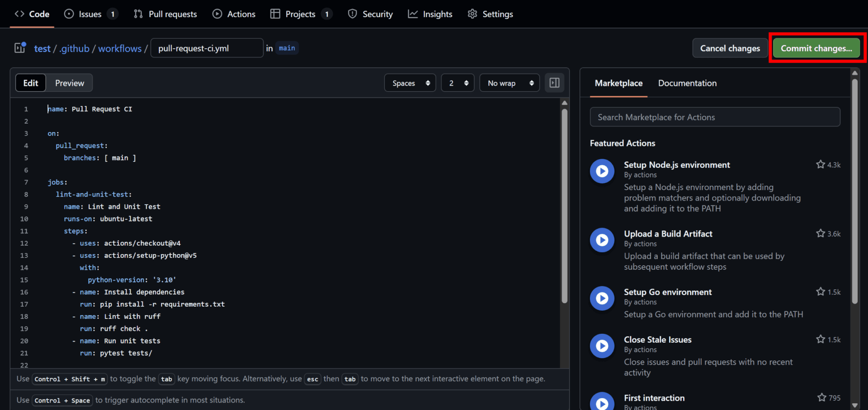Navigate to .github folder breadcrumb
Viewport: 868px width, 410px height.
pos(74,48)
